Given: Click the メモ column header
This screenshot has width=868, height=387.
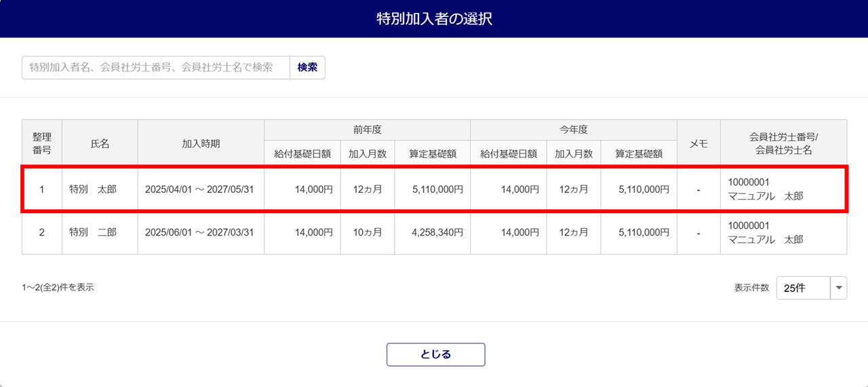Looking at the screenshot, I should 698,143.
